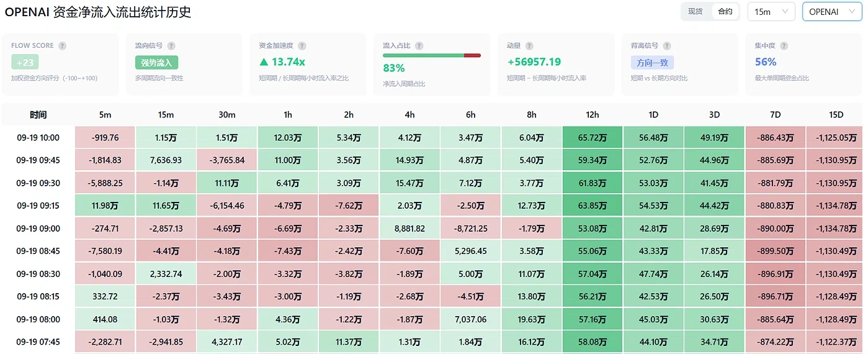Click the 强势流入 signal badge
This screenshot has width=868, height=354.
point(157,62)
